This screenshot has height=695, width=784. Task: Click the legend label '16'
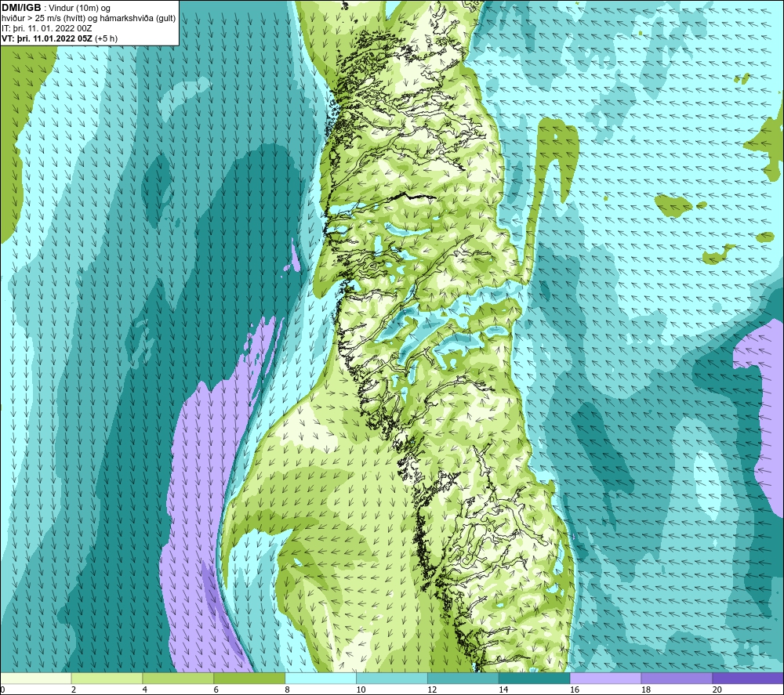(x=575, y=690)
